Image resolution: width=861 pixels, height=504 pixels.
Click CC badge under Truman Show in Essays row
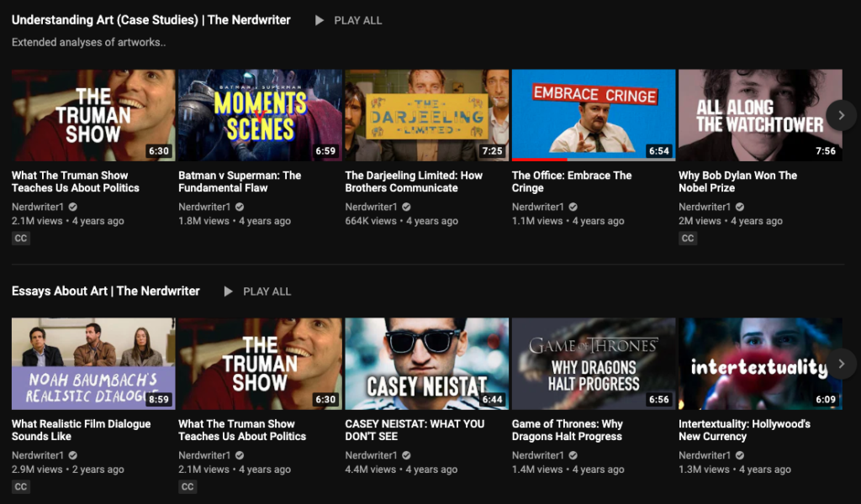(188, 486)
